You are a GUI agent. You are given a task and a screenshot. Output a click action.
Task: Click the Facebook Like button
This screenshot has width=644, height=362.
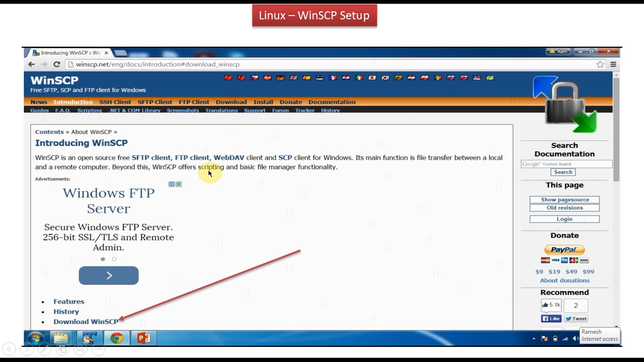(551, 319)
